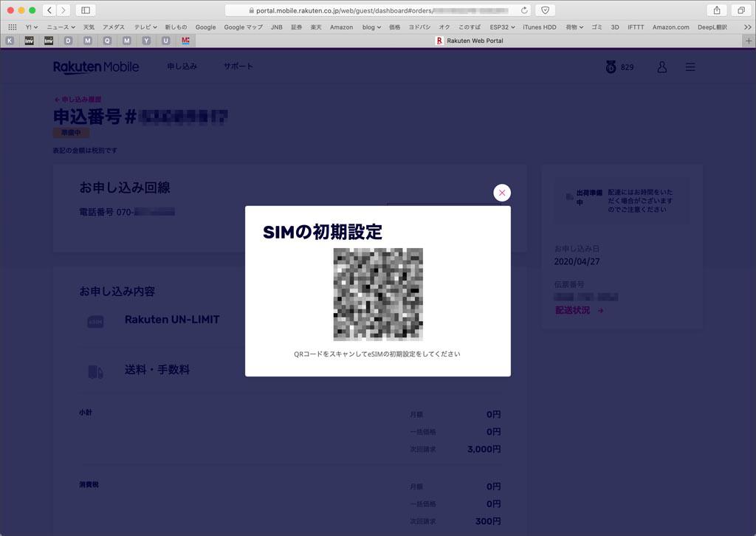Click the Safari address bar URL

378,10
